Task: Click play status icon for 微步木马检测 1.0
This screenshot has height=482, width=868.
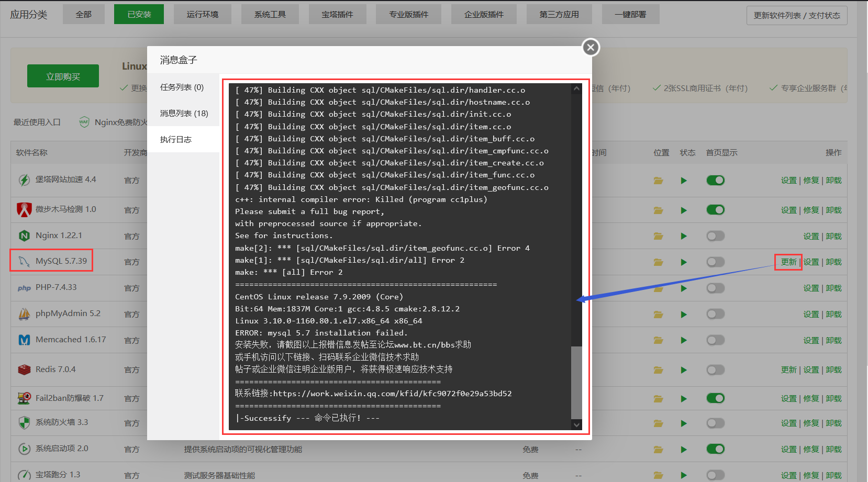Action: [x=684, y=210]
